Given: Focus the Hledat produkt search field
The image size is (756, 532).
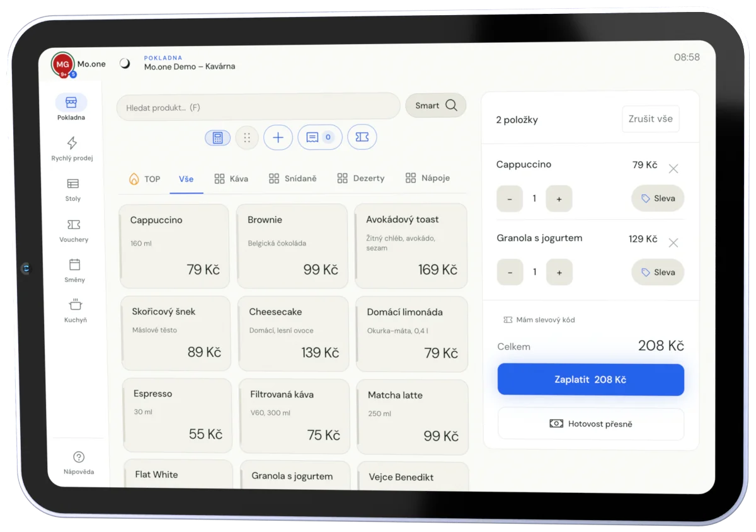Looking at the screenshot, I should 258,107.
